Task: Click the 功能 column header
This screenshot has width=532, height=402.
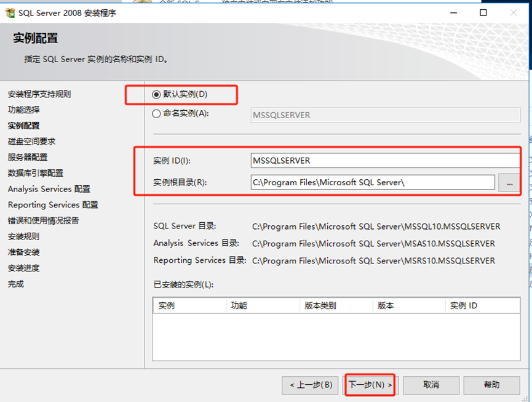Action: [x=263, y=305]
